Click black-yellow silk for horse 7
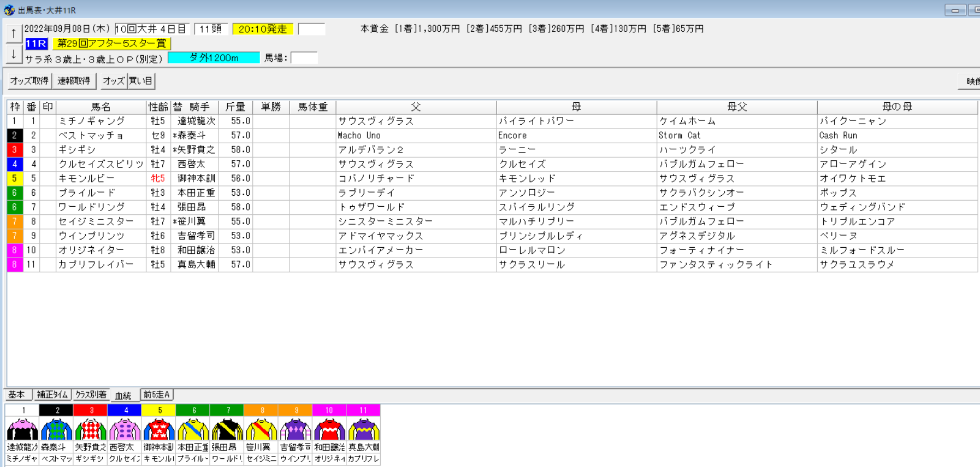Viewport: 980px width, 467px height. point(227,429)
